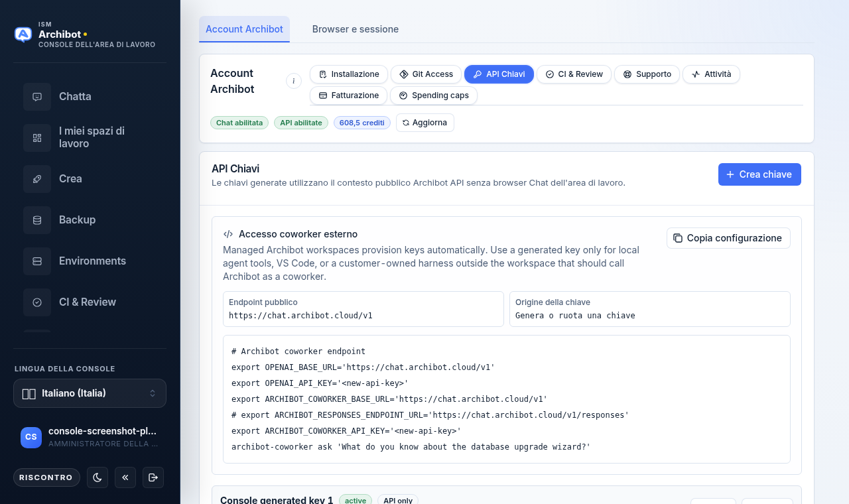Select the API Chiavi section

[x=499, y=74]
